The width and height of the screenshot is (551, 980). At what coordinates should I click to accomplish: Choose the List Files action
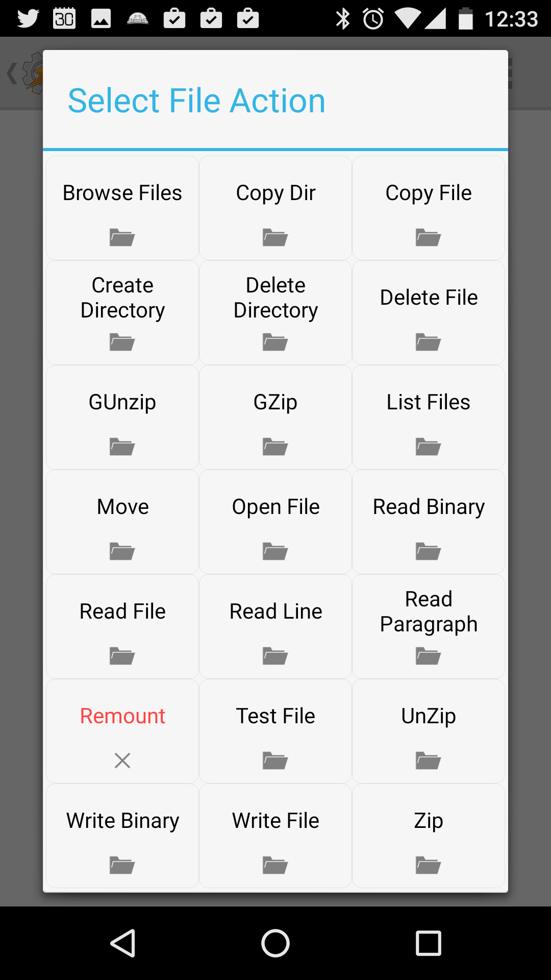pos(429,418)
